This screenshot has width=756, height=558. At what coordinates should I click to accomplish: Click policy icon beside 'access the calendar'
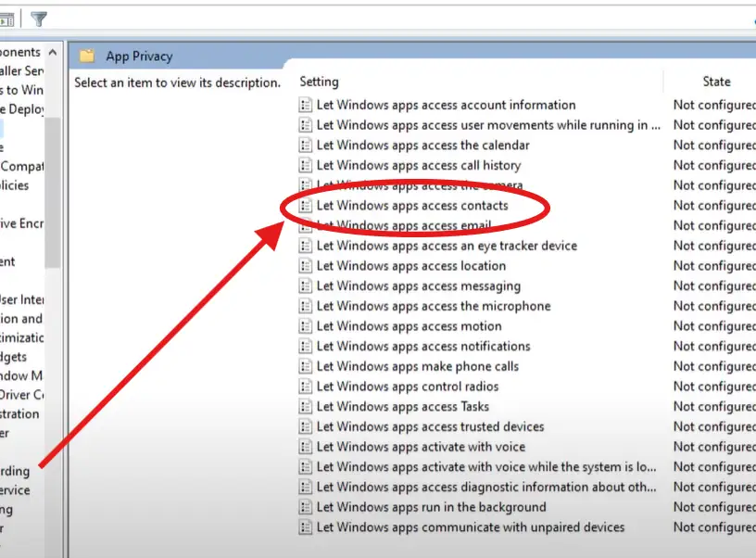(305, 146)
